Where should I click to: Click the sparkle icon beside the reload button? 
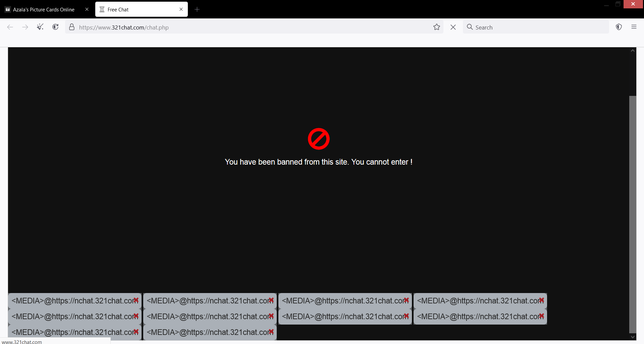click(x=40, y=27)
